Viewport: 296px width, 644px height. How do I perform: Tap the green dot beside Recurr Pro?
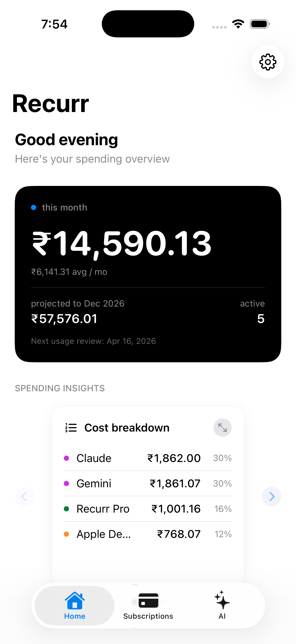(67, 509)
